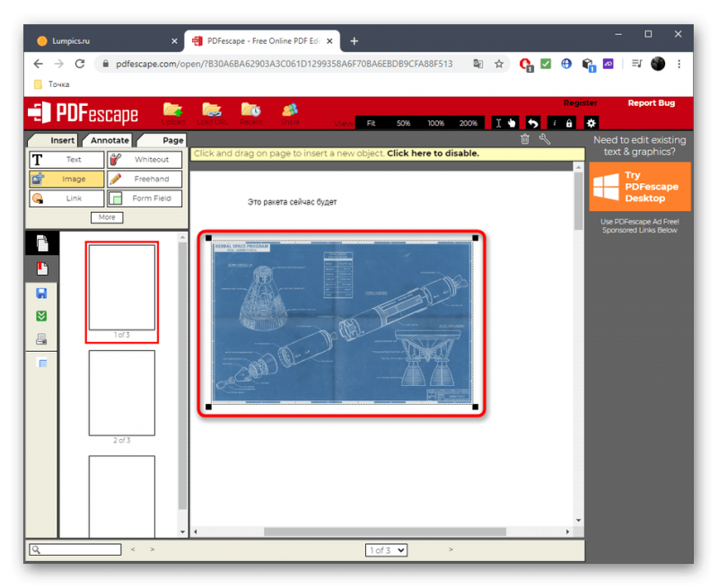Viewport: 718px width, 588px height.
Task: Open the Точка bookmark folder
Action: 52,84
